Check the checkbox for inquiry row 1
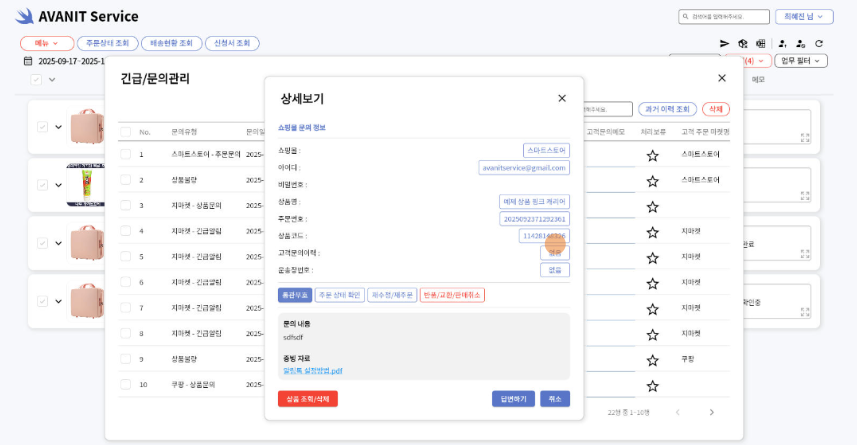The width and height of the screenshot is (857, 445). [x=125, y=155]
